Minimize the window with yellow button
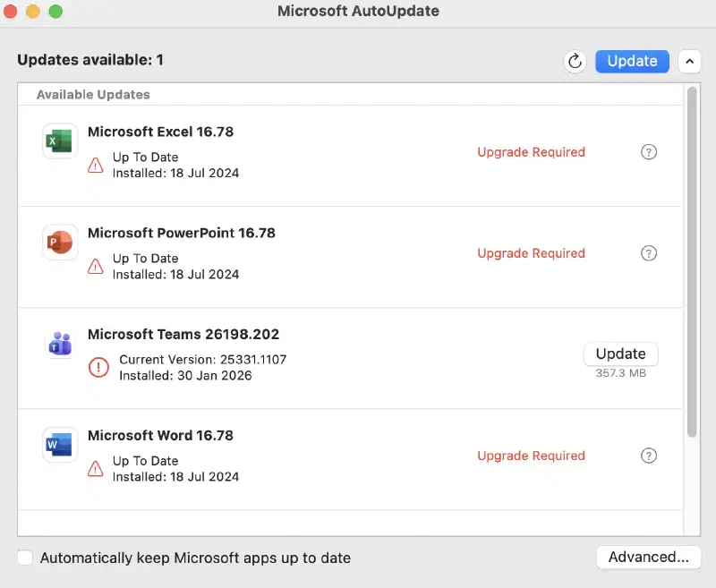 (33, 11)
